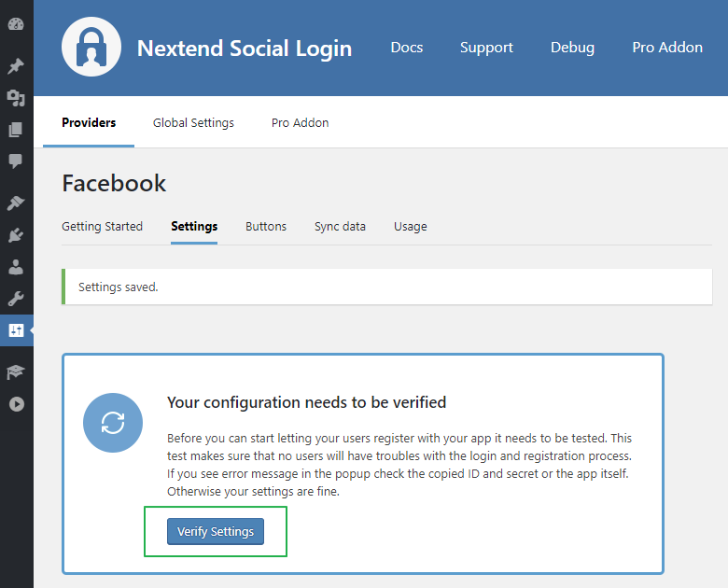Open the Pages sidebar icon

pos(16,130)
